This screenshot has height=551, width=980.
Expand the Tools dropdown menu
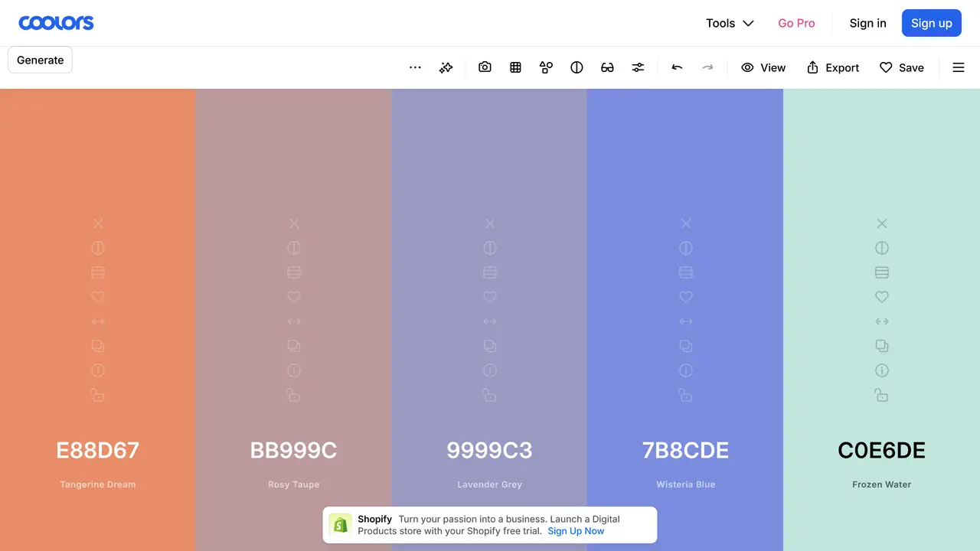pos(730,23)
